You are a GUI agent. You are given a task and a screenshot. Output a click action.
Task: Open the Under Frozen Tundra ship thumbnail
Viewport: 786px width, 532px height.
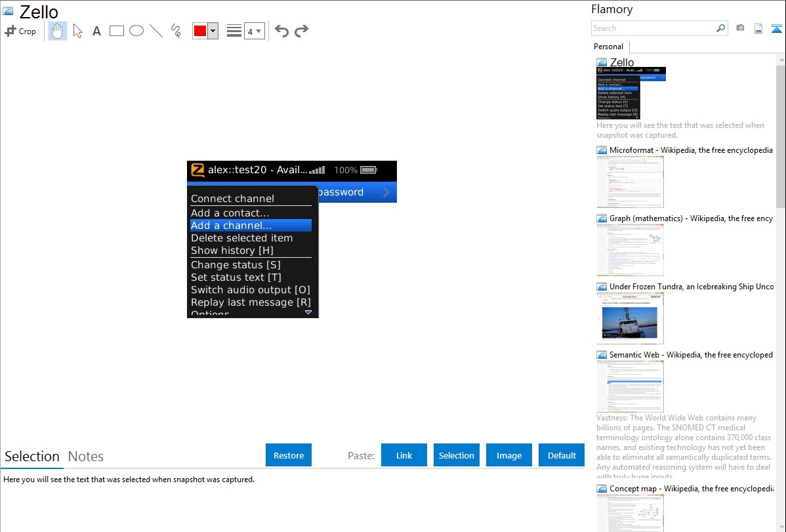click(630, 318)
